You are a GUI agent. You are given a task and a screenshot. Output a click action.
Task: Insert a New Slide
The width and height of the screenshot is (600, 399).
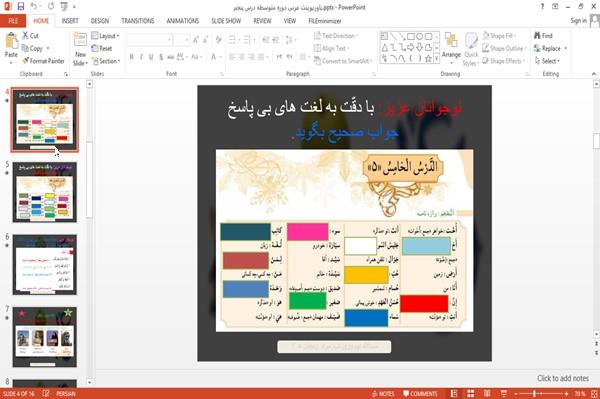click(80, 49)
